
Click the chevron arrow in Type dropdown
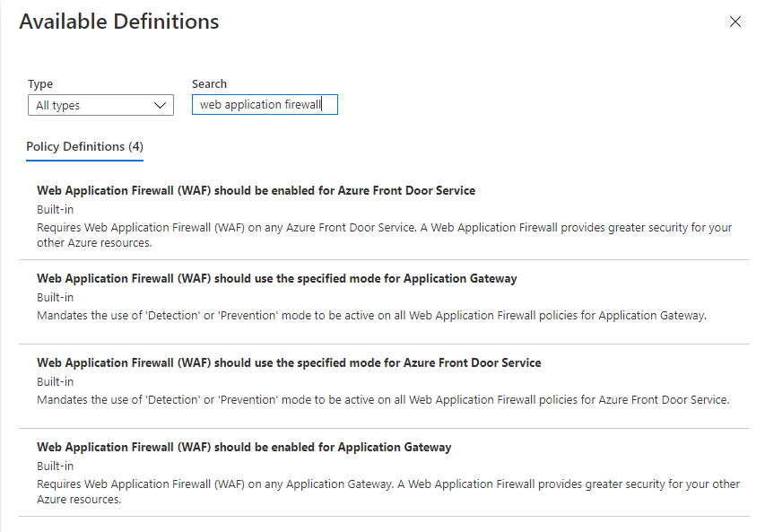(161, 106)
